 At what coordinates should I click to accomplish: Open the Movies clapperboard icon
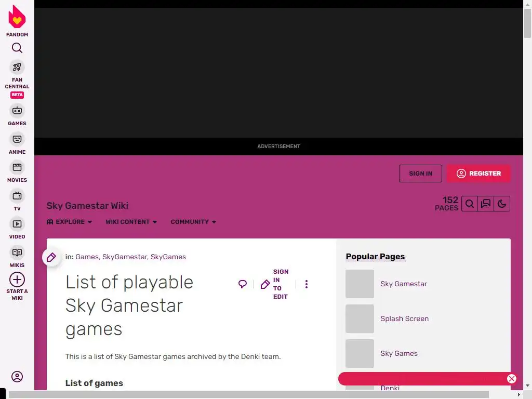click(17, 167)
